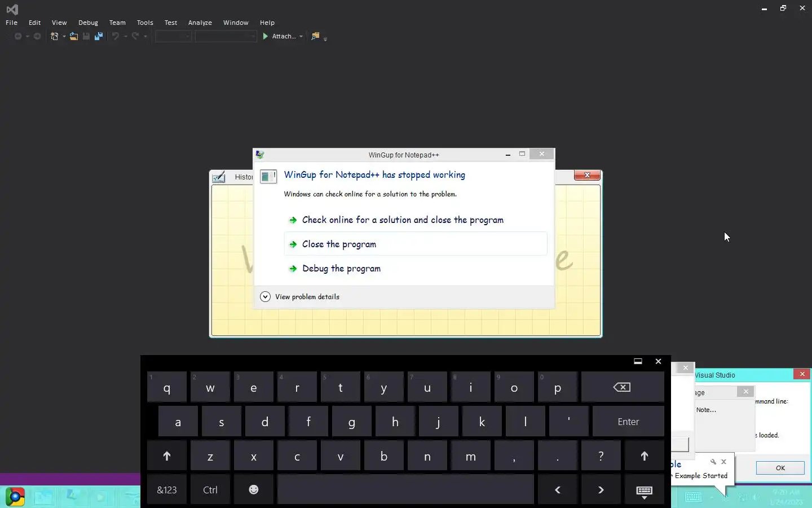This screenshot has width=812, height=508.
Task: Open the File menu
Action: [x=11, y=23]
